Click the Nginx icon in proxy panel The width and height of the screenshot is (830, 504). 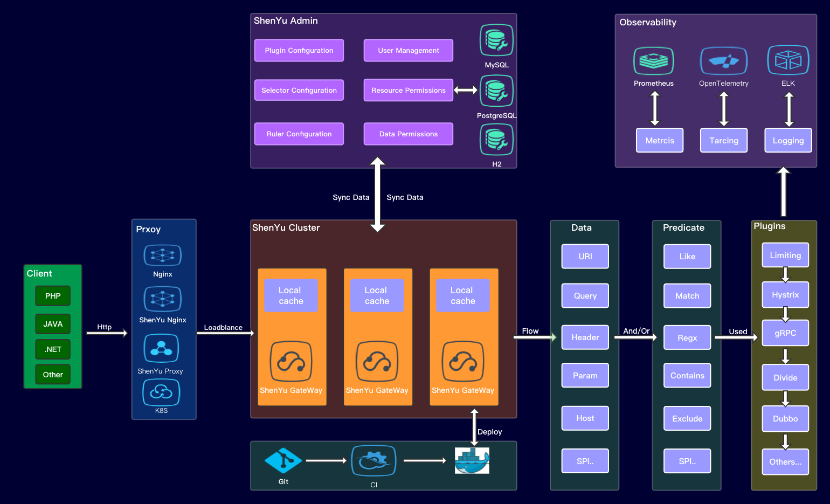coord(162,255)
